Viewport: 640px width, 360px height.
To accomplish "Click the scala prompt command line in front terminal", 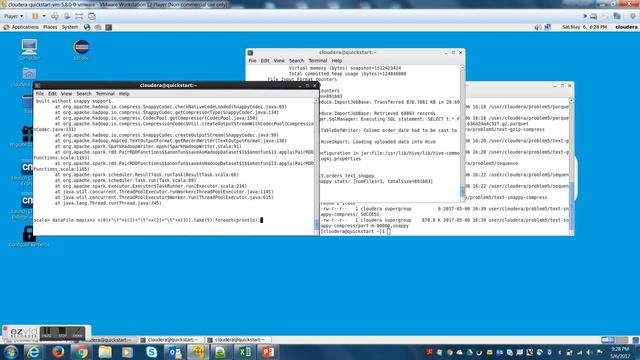I will click(x=148, y=220).
